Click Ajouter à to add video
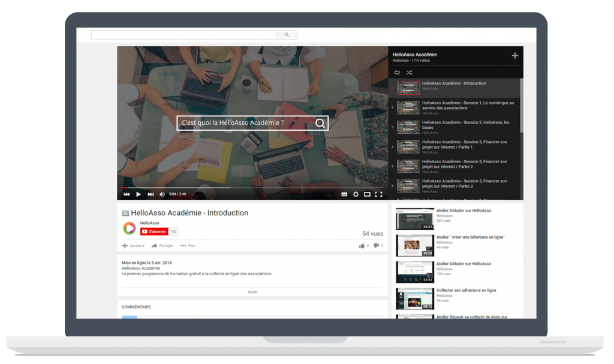Screen dimensions: 614x364 pos(133,246)
